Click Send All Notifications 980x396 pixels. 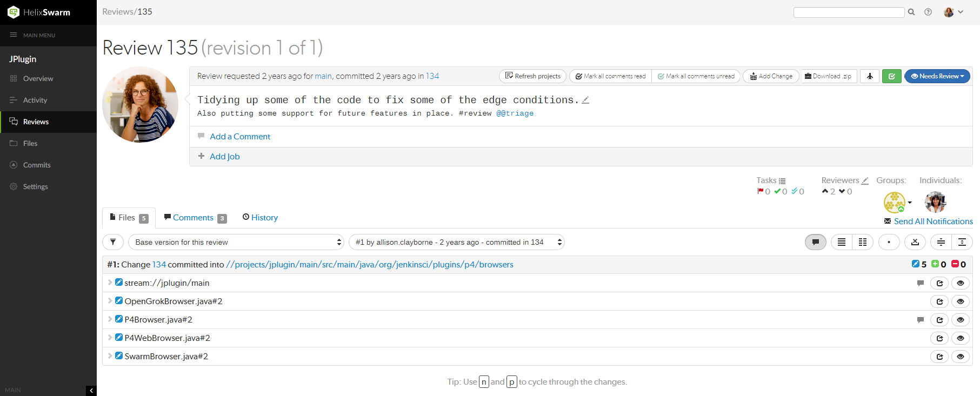933,222
